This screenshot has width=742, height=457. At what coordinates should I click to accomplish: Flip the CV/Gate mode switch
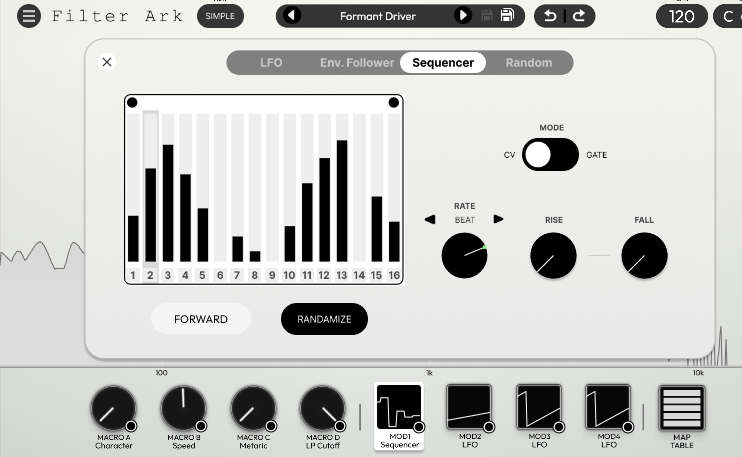[x=550, y=155]
